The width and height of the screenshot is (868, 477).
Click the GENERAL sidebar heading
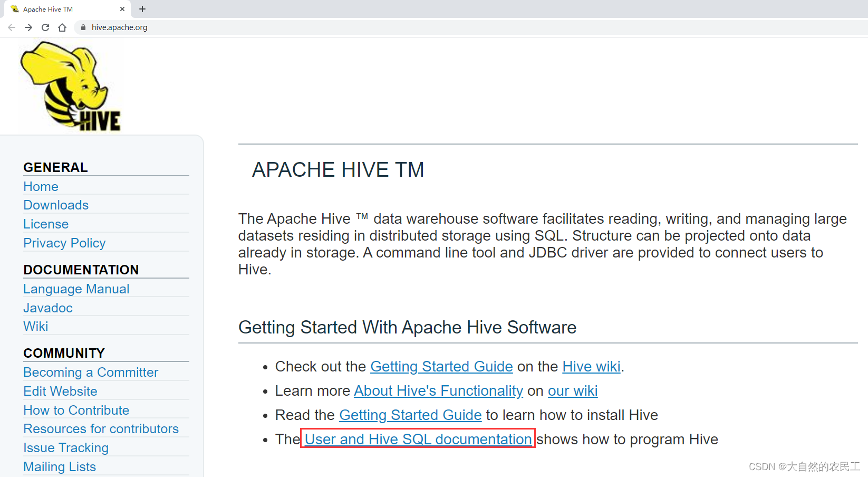pyautogui.click(x=55, y=168)
